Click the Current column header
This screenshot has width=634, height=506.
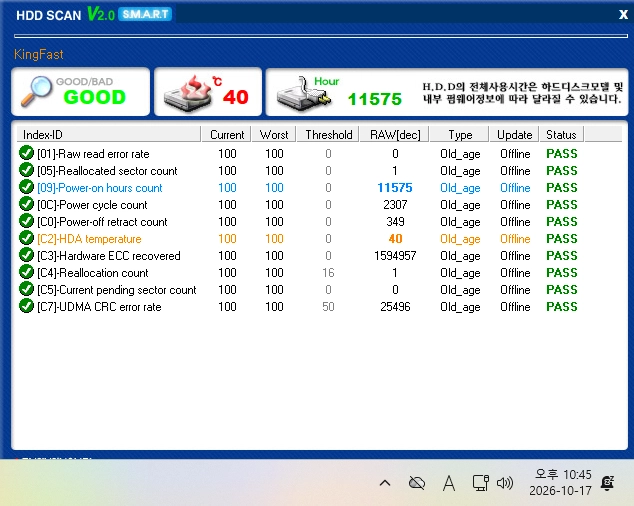point(227,134)
